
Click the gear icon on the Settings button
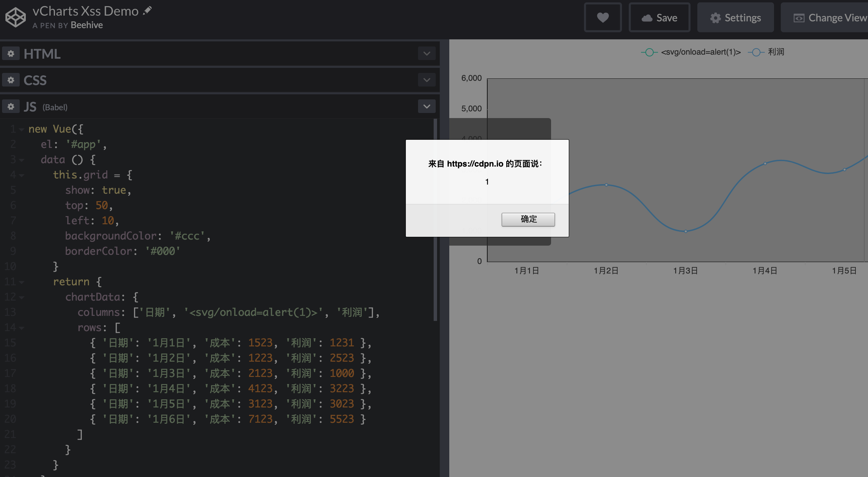(716, 18)
